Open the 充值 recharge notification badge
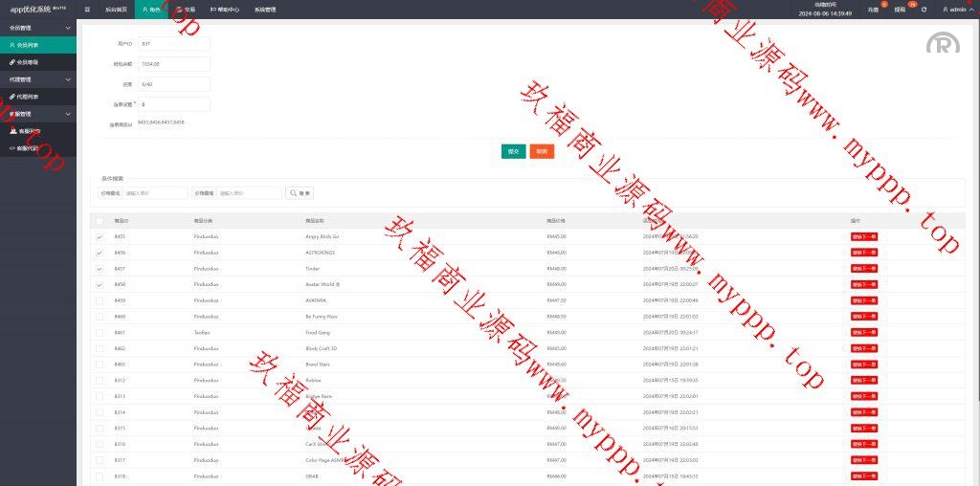This screenshot has height=486, width=980. pyautogui.click(x=872, y=9)
